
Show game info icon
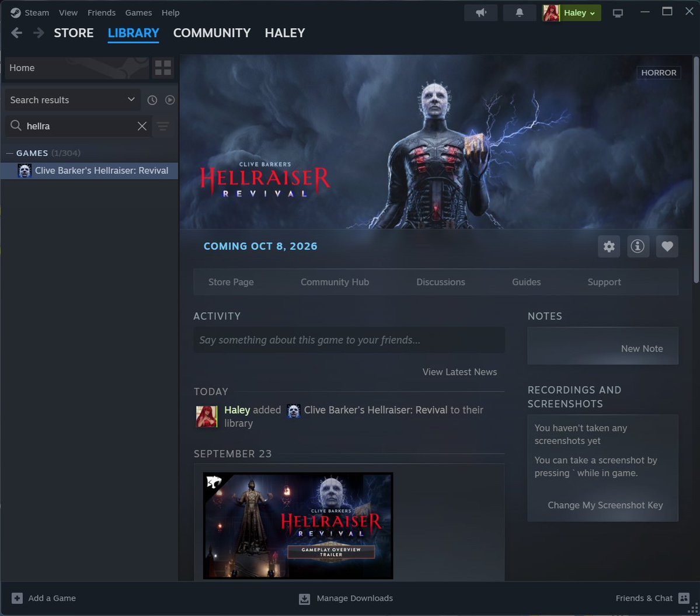(x=638, y=246)
